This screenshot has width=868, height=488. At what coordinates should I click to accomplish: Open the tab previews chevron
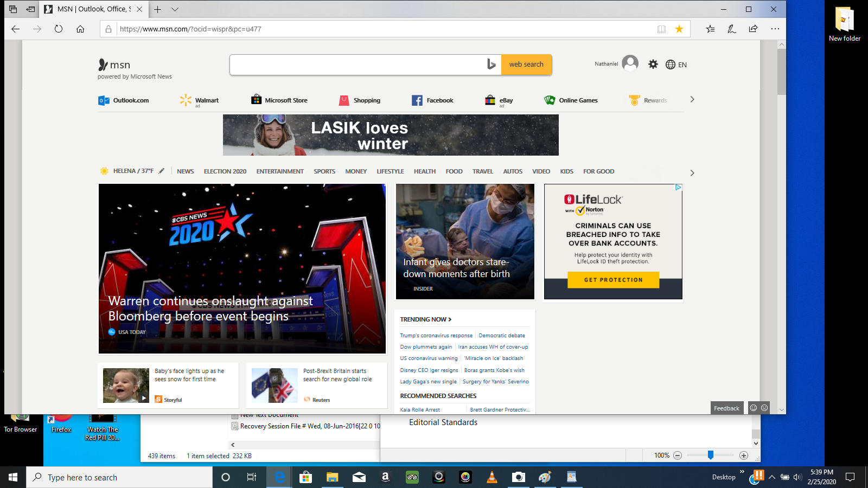175,9
